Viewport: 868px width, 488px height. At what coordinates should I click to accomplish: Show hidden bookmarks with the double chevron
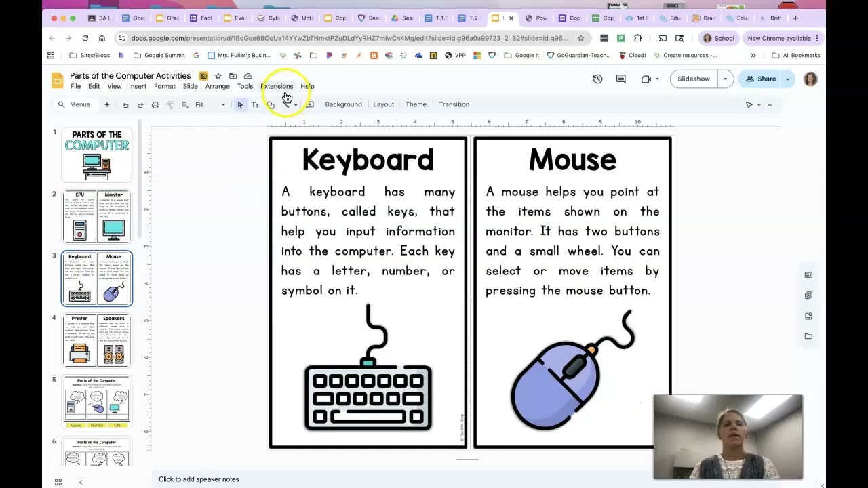point(753,55)
